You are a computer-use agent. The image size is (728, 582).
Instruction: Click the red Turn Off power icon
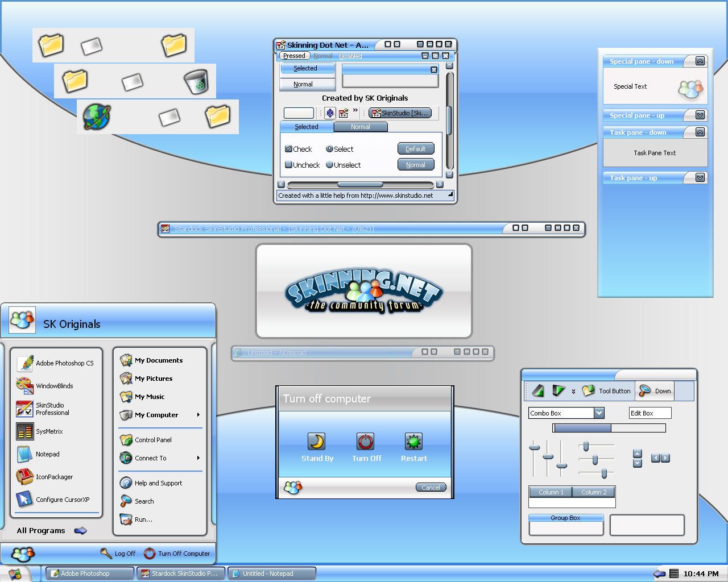tap(365, 442)
